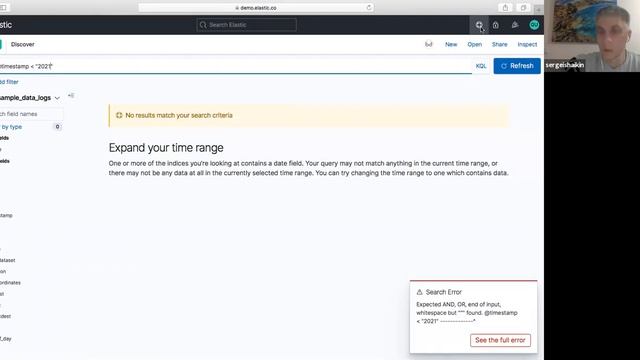This screenshot has width=640, height=360.
Task: Collapse the field sidebar with the arrow icon
Action: pyautogui.click(x=71, y=96)
